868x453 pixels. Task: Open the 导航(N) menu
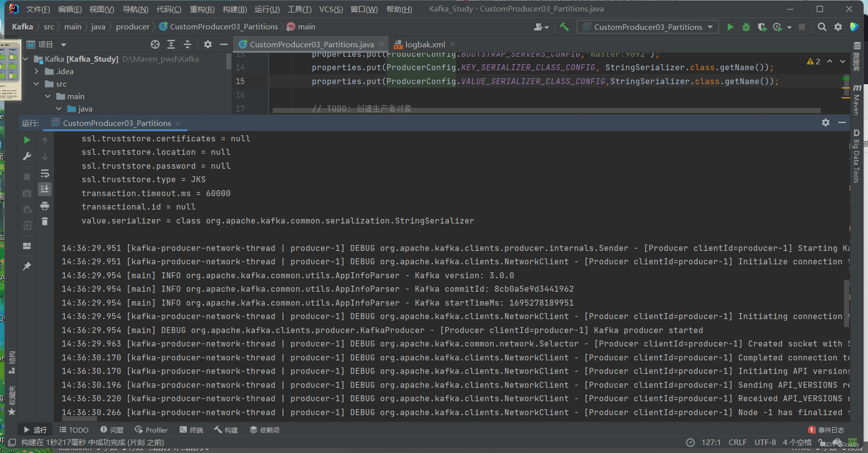[136, 9]
